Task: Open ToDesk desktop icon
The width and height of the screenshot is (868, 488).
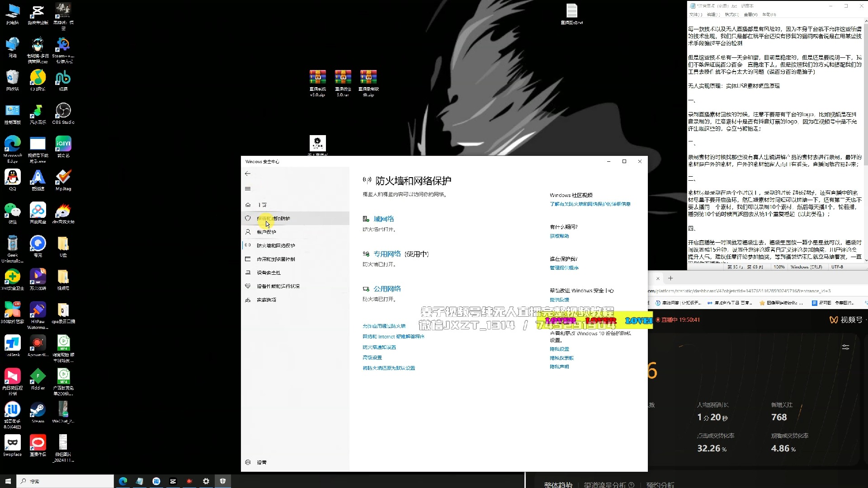Action: (x=13, y=346)
